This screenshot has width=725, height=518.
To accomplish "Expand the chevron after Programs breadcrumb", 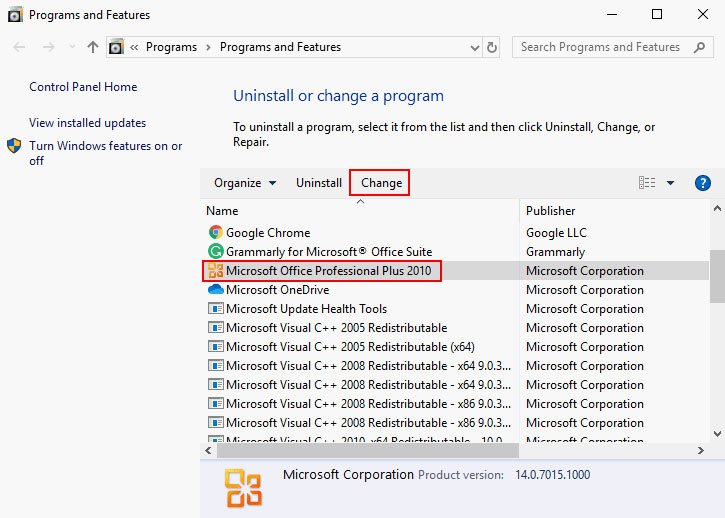I will coord(209,47).
